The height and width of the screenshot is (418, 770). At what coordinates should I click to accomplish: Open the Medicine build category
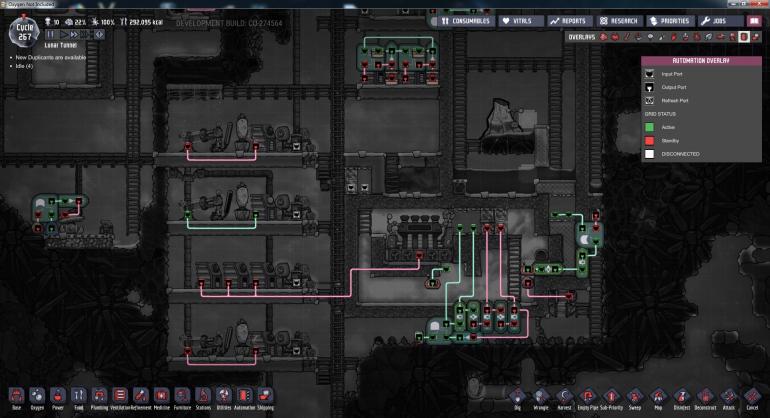(x=162, y=396)
